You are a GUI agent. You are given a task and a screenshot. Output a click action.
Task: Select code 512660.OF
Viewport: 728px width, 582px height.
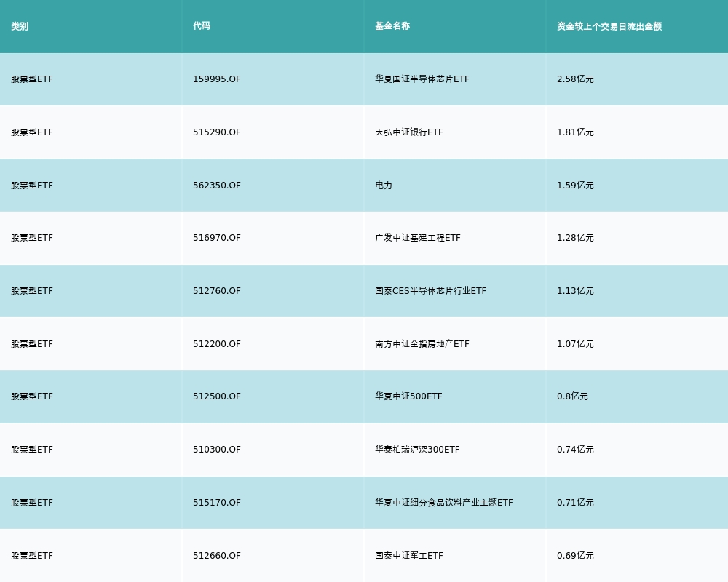[x=217, y=556]
